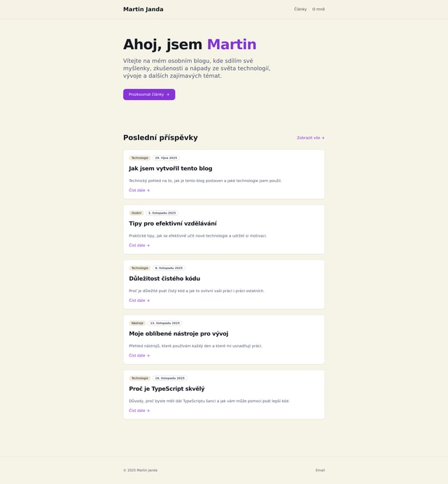Open post 'Tipy pro efektivní vzdělávání'
Image resolution: width=448 pixels, height=484 pixels.
pos(172,223)
